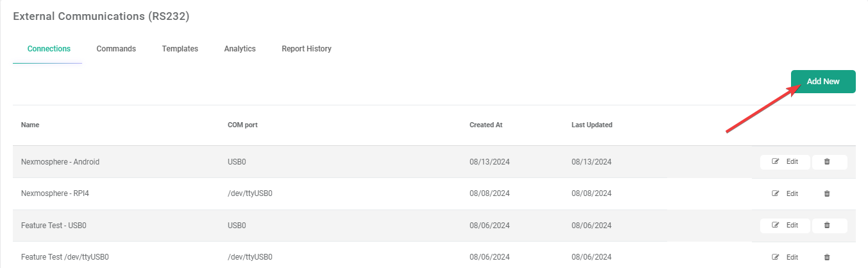Image resolution: width=868 pixels, height=268 pixels.
Task: Open the Templates tab
Action: (180, 49)
